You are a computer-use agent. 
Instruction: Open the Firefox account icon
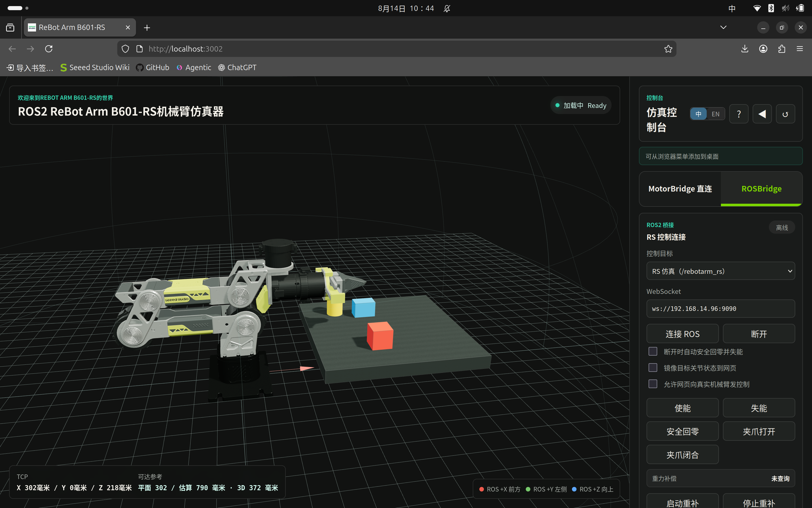(x=763, y=49)
